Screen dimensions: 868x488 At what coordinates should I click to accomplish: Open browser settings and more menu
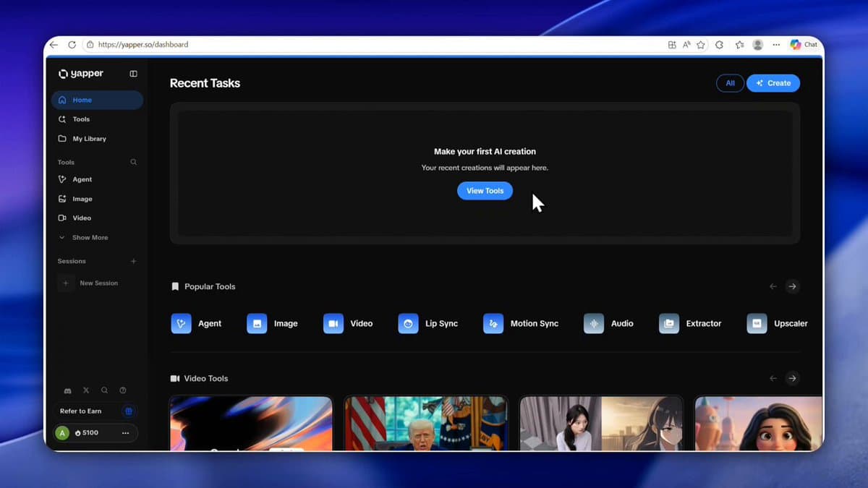click(x=776, y=45)
